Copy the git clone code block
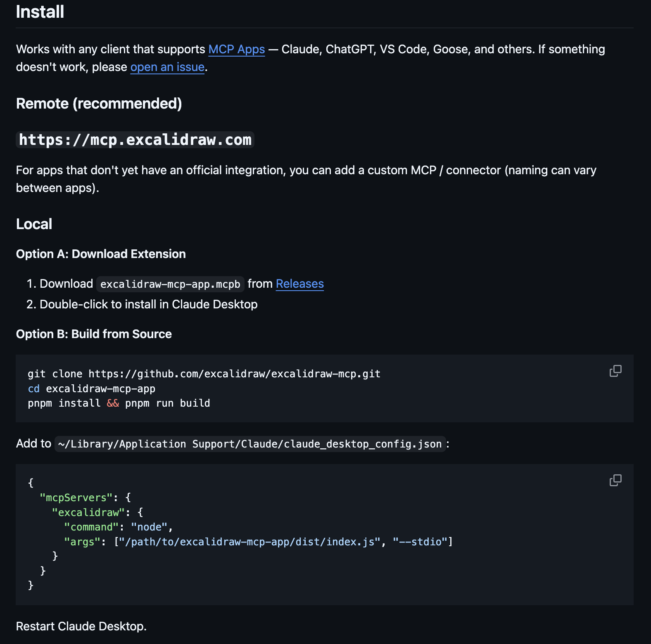Viewport: 651px width, 644px height. point(615,371)
